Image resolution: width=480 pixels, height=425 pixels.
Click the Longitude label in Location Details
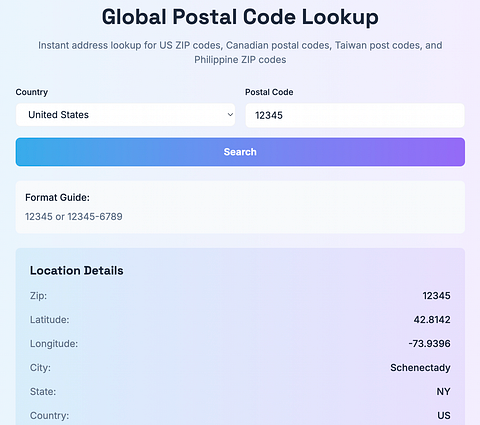(x=54, y=344)
